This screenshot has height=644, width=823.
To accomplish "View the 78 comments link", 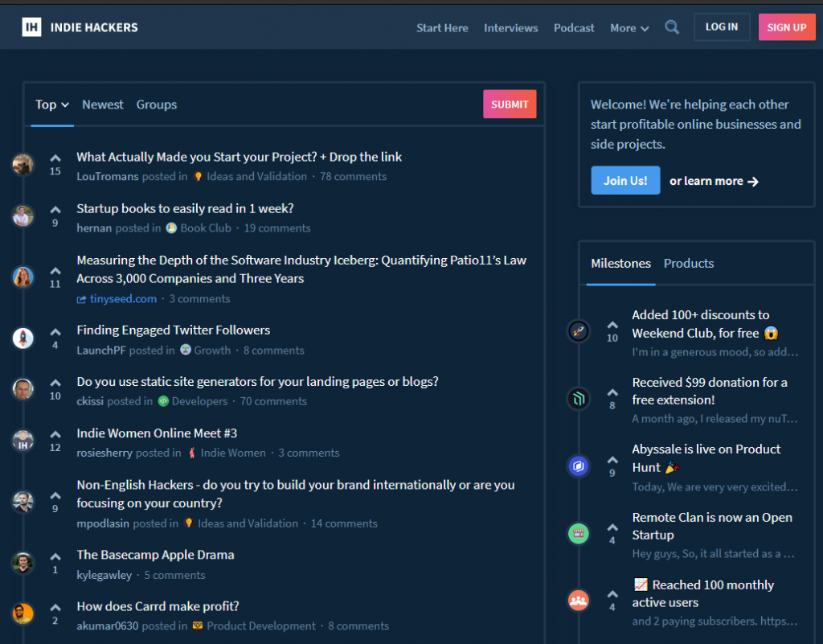I will point(354,176).
